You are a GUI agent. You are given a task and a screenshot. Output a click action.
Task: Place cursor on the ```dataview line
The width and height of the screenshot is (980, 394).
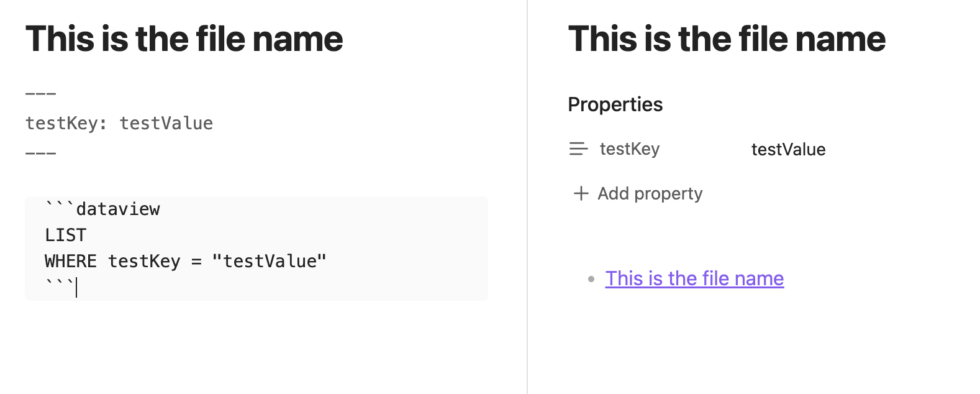[102, 209]
